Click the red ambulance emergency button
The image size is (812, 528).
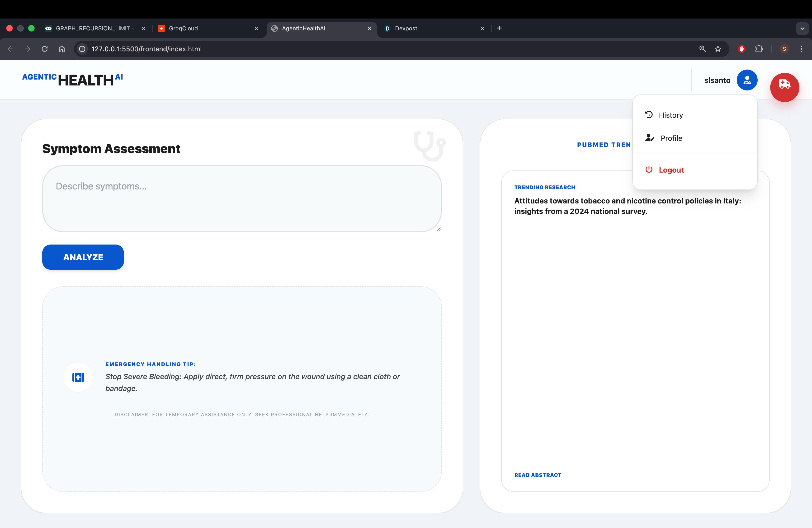784,87
